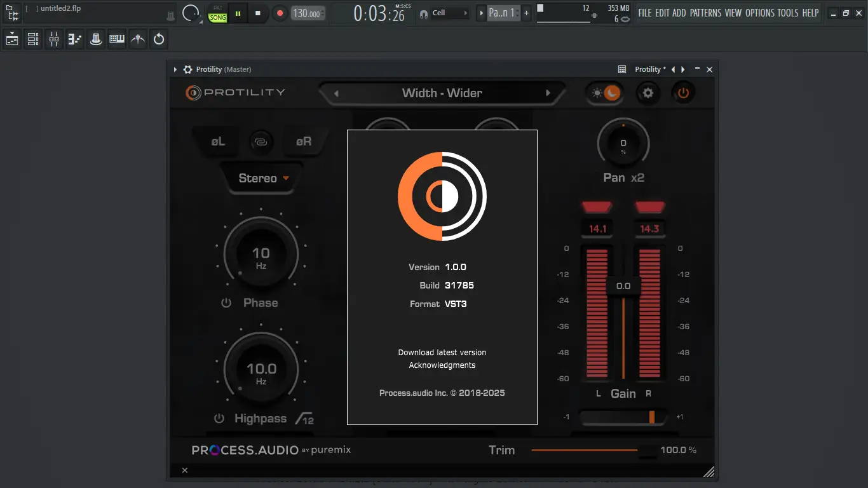This screenshot has width=868, height=488.
Task: Pause playback with the pause button
Action: pos(238,13)
